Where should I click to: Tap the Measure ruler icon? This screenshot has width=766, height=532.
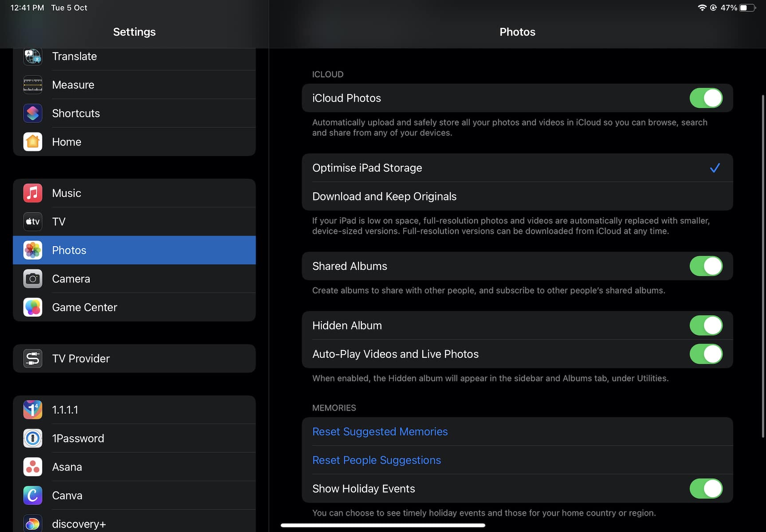pos(33,85)
